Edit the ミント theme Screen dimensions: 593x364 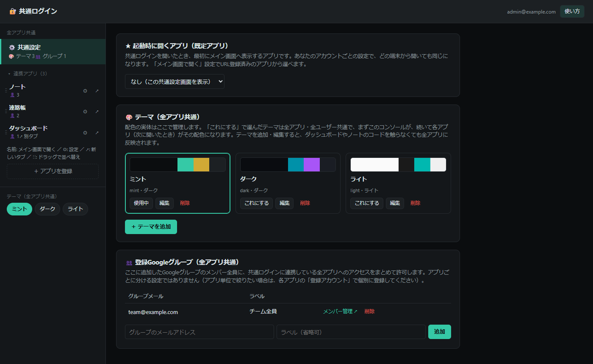point(164,203)
